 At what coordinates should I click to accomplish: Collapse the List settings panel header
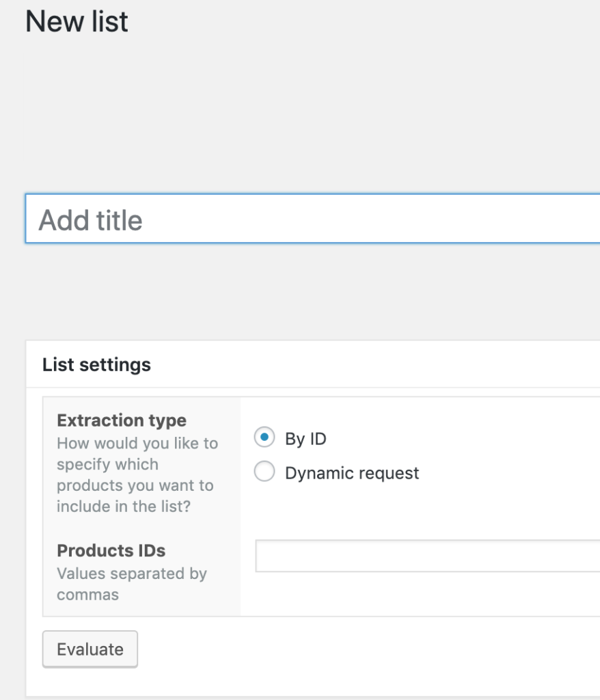tap(313, 364)
